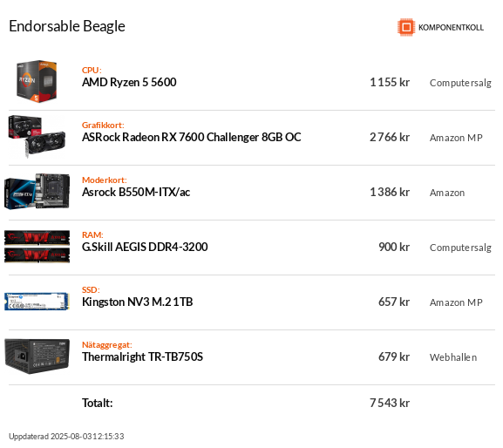Image resolution: width=503 pixels, height=448 pixels.
Task: Click the Komponentkoll chip logo icon
Action: coord(406,27)
